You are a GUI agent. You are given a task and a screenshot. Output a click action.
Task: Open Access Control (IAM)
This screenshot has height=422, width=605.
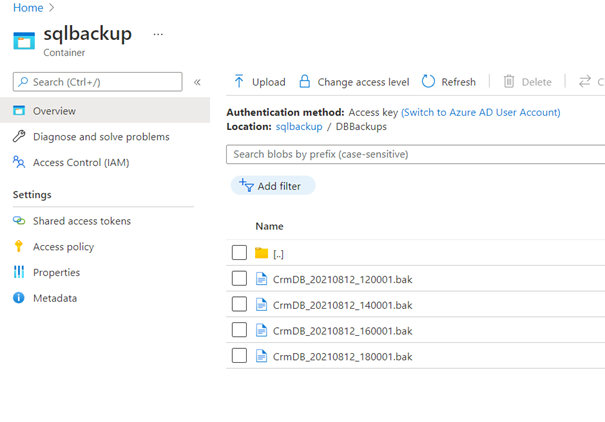[81, 162]
